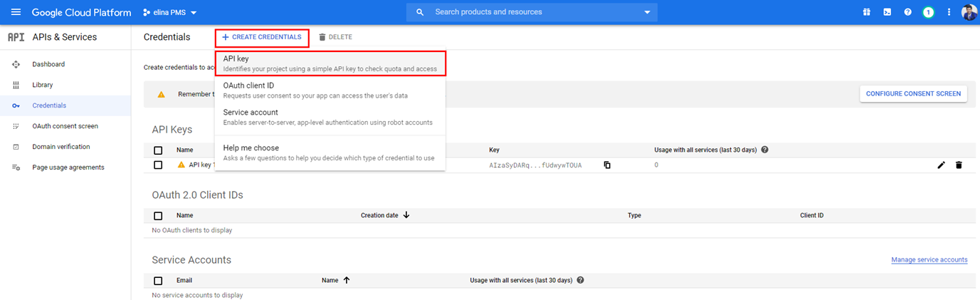The height and width of the screenshot is (300, 980).
Task: Click Configure Consent Screen button
Action: pyautogui.click(x=913, y=94)
